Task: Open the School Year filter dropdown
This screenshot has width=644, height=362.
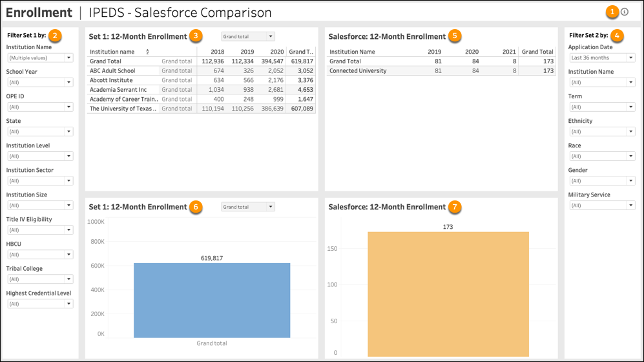Action: pyautogui.click(x=40, y=83)
